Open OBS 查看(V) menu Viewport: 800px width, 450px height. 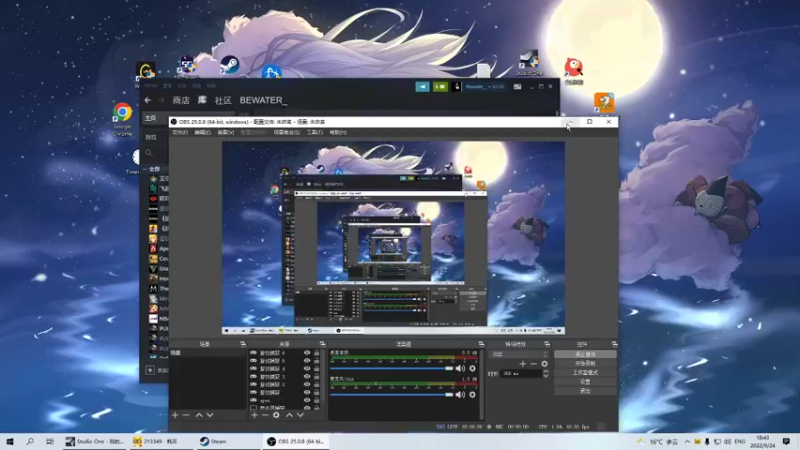click(226, 133)
